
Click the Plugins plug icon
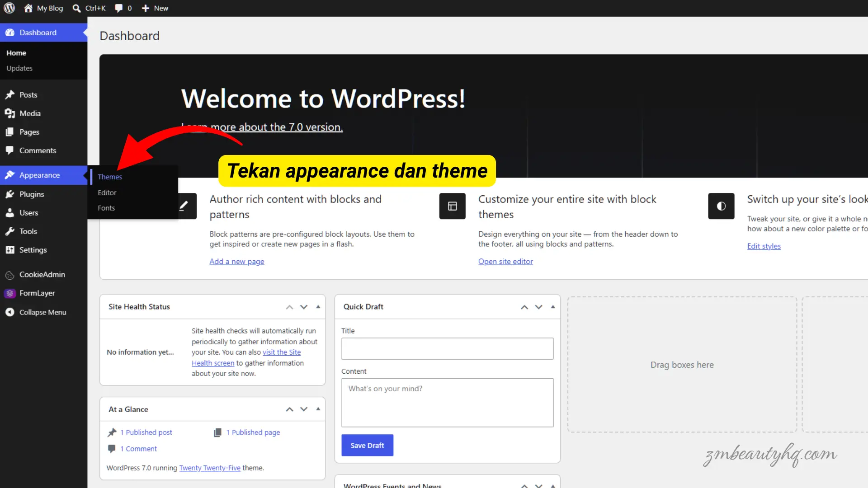tap(9, 194)
